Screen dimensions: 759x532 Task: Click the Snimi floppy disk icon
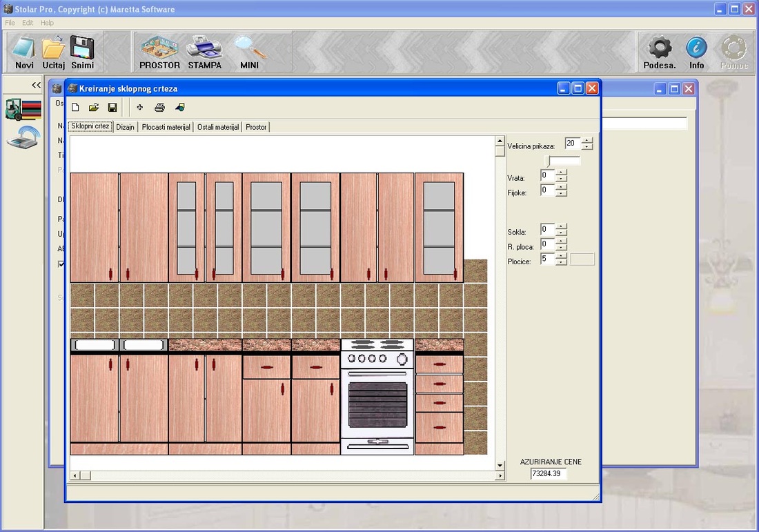tap(82, 52)
